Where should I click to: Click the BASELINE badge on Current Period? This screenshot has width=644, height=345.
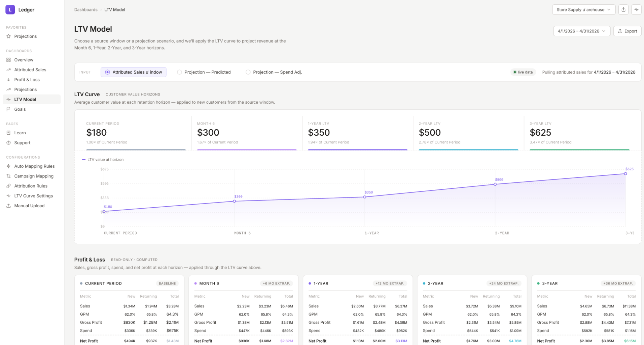(167, 283)
